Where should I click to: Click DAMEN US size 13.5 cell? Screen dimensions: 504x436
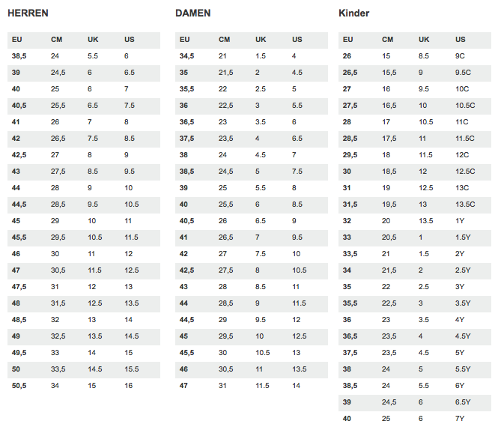tap(300, 369)
